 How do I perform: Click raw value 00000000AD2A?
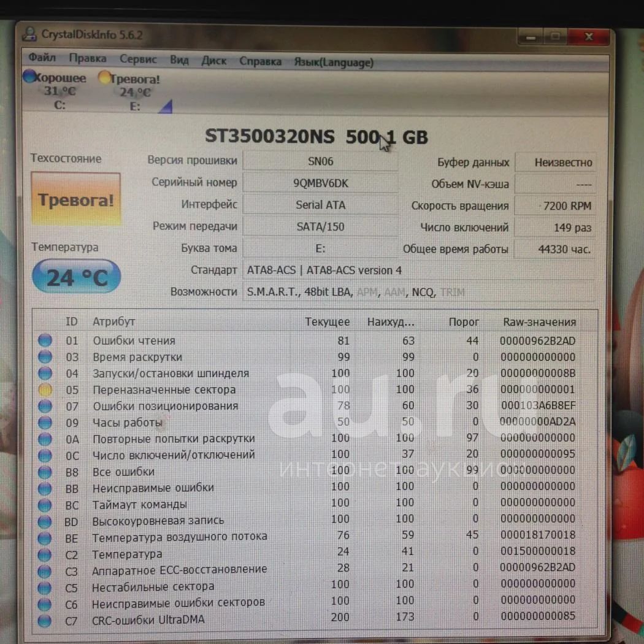tap(538, 421)
